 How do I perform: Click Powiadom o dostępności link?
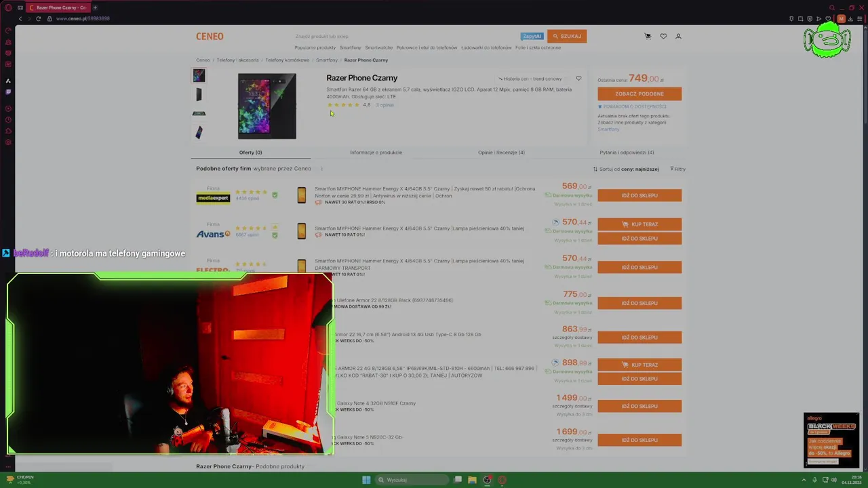click(x=632, y=106)
